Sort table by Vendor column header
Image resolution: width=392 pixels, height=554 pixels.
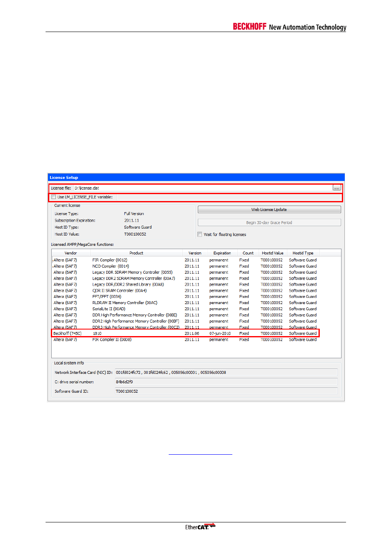point(71,253)
